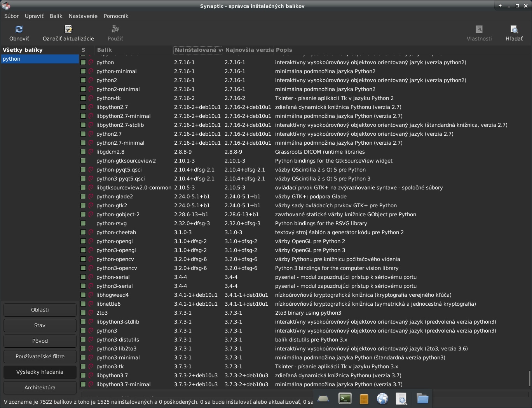
Task: Select the libhogweed4 package name
Action: tap(112, 295)
